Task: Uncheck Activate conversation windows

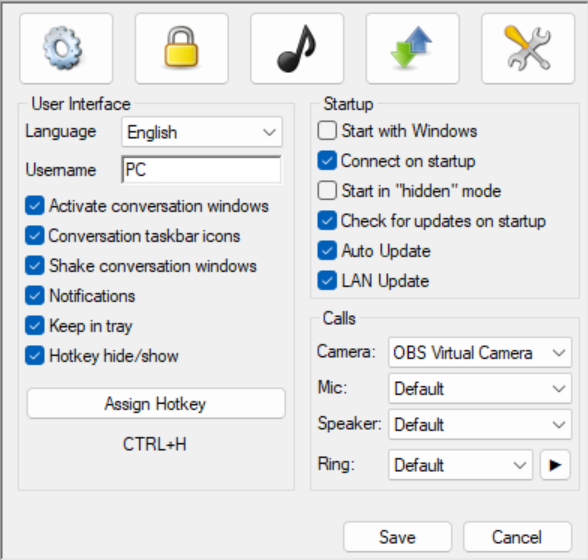Action: click(34, 206)
